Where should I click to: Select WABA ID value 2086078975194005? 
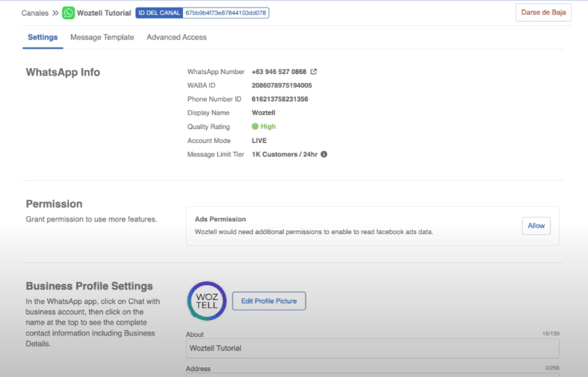(282, 85)
